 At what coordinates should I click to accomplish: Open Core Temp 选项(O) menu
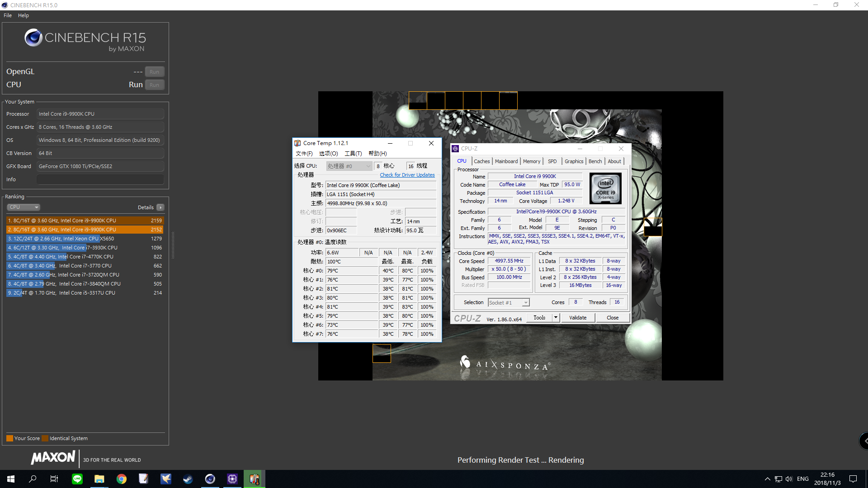pos(329,154)
